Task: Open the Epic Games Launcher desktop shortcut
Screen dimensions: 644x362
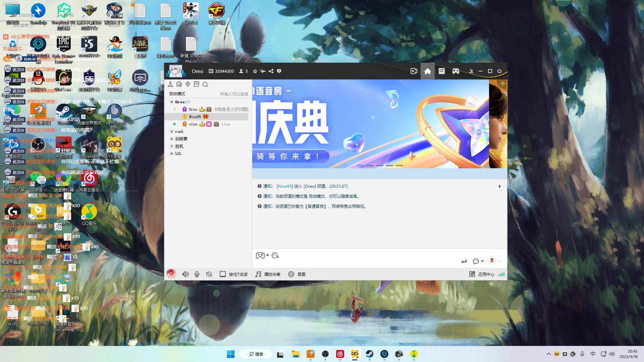Action: tap(64, 50)
